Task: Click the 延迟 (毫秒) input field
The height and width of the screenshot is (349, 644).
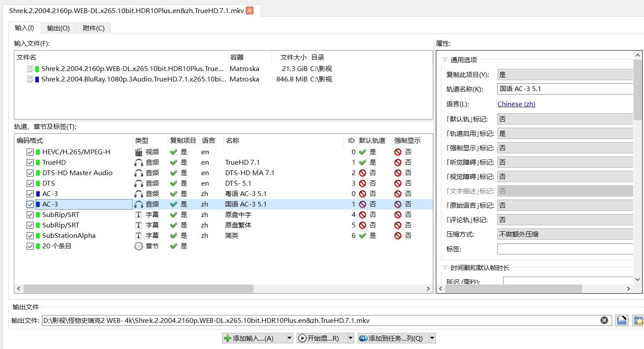Action: (568, 281)
